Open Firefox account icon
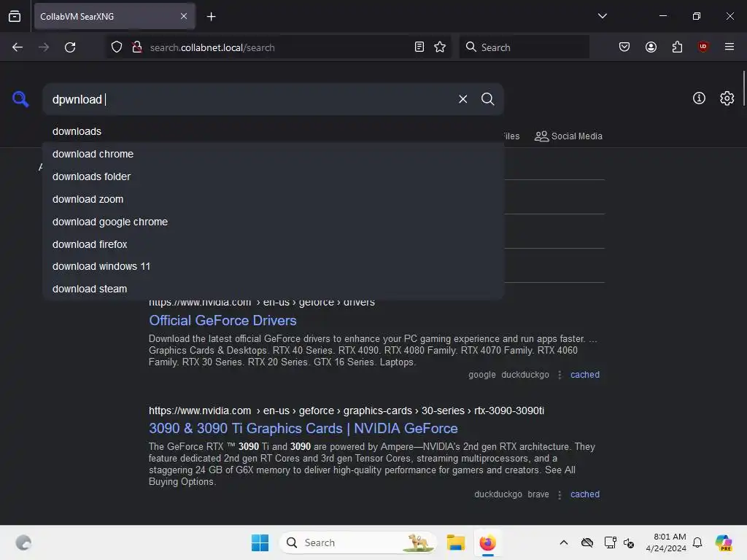This screenshot has height=560, width=747. pyautogui.click(x=651, y=47)
